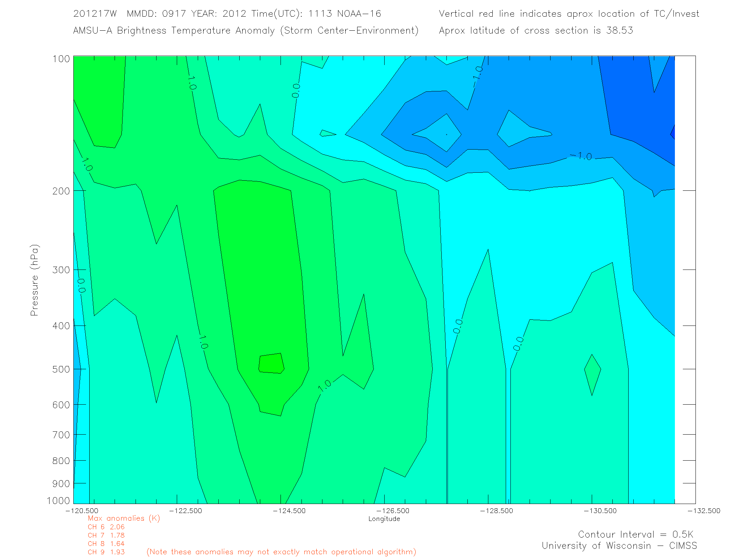732x560 pixels.
Task: Click the Pressure (hPa) axis title
Action: tap(34, 280)
